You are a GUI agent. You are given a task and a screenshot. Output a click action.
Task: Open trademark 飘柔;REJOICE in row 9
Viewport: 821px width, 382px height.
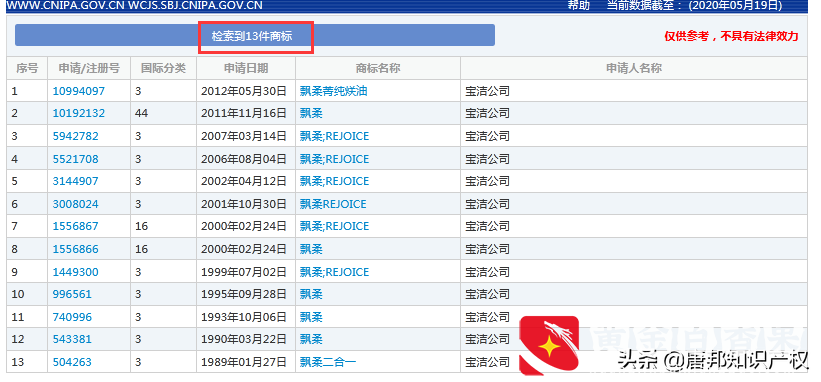click(334, 272)
